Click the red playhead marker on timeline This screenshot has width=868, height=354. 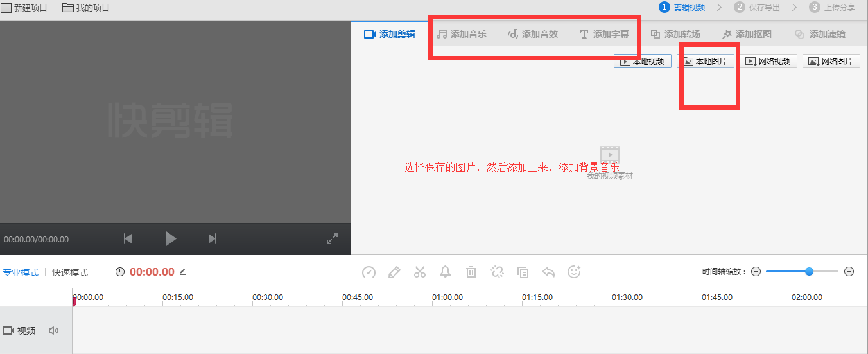(x=74, y=301)
